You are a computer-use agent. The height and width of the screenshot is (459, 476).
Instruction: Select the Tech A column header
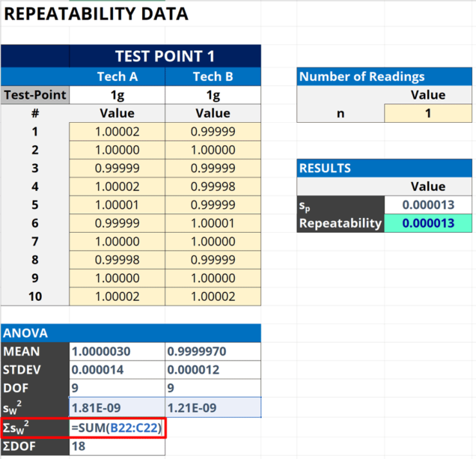pyautogui.click(x=118, y=76)
